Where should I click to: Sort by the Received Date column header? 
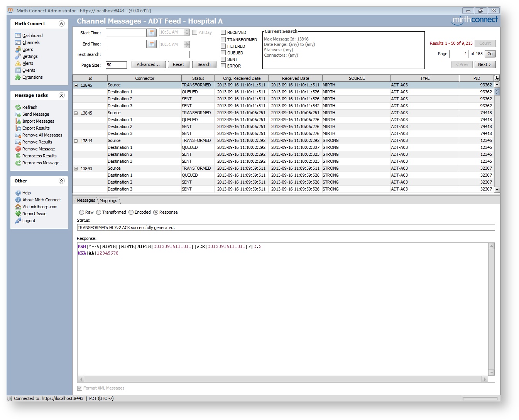(295, 78)
